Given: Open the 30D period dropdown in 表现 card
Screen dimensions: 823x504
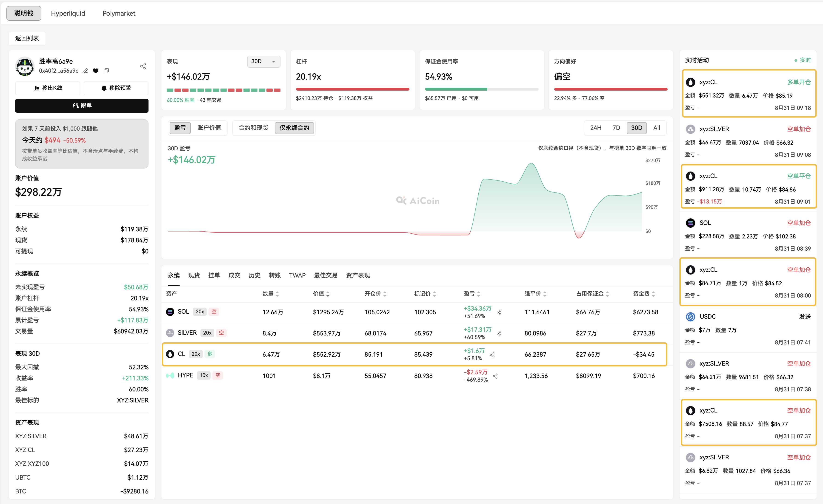Looking at the screenshot, I should 263,61.
